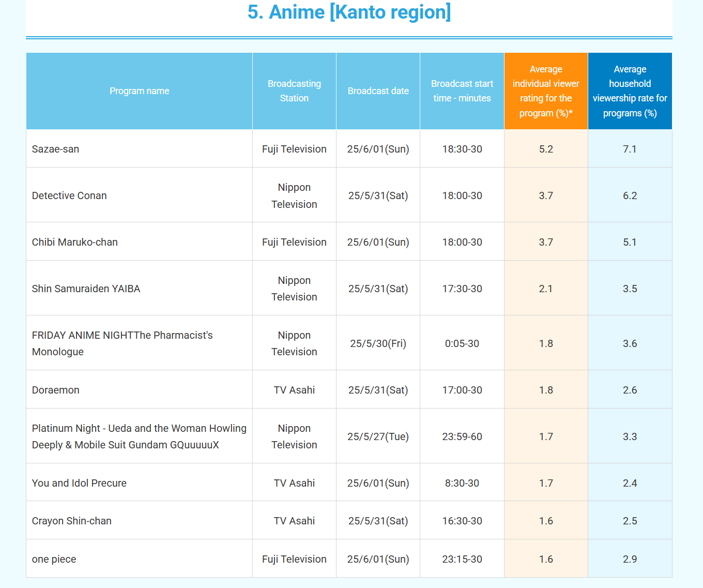Screen dimensions: 703x588
Task: Select the 'Shin Samuraiden YAIBA' program name
Action: click(86, 289)
